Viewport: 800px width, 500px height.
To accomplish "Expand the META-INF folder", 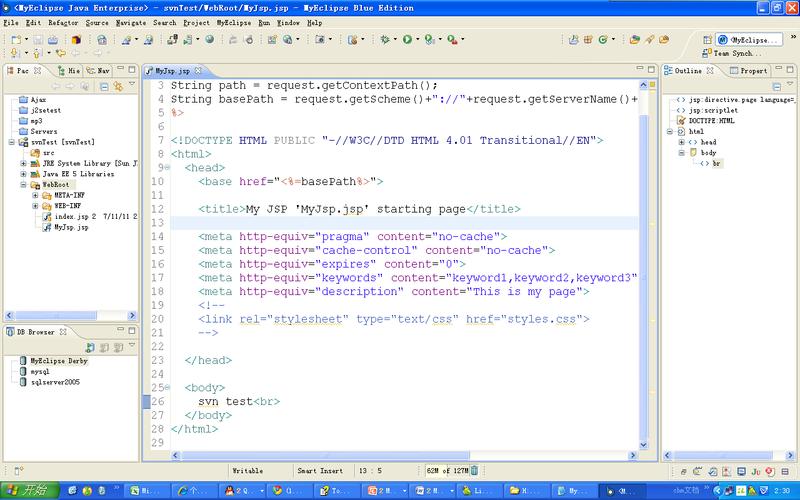I will (x=36, y=195).
